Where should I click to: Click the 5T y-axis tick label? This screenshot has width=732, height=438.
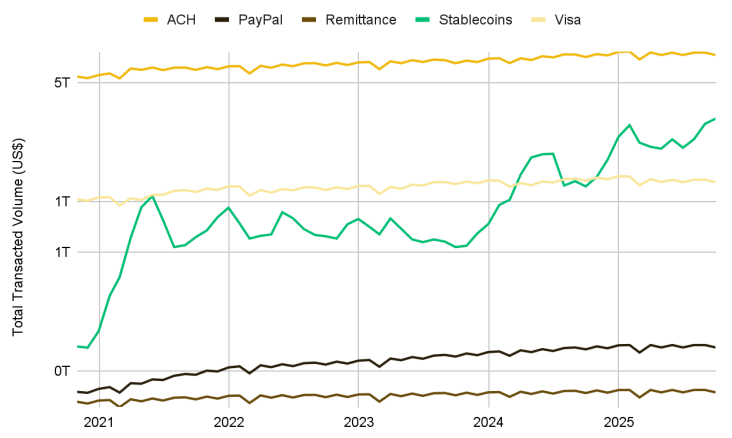tap(61, 82)
